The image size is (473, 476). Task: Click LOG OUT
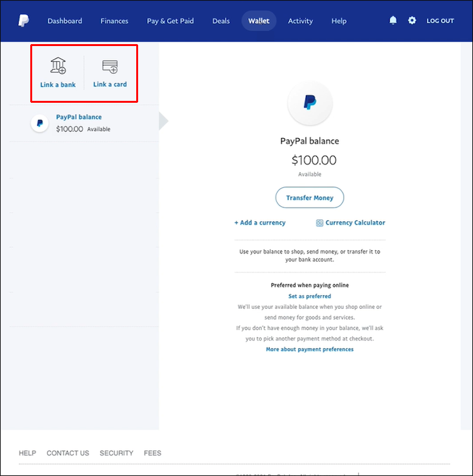coord(440,21)
